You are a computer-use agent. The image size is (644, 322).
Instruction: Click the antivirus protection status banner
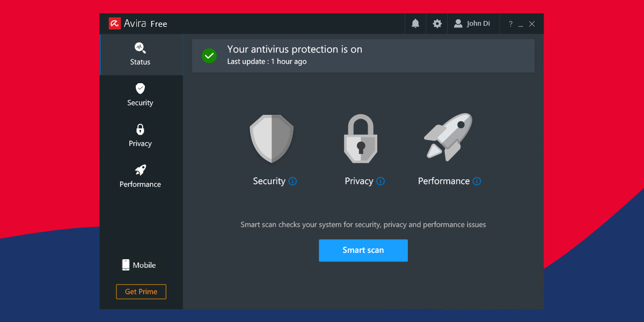pos(363,55)
